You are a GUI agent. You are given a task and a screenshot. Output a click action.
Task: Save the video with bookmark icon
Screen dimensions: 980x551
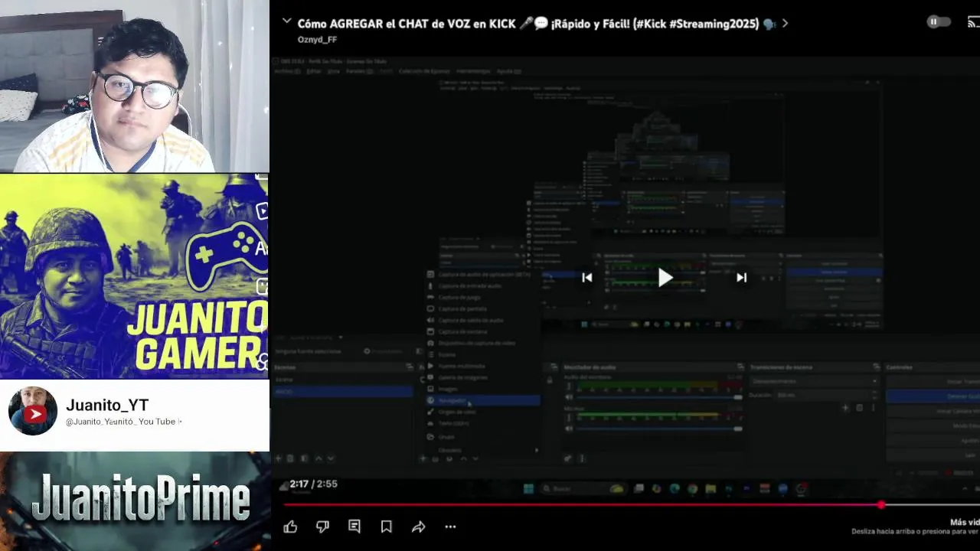(387, 527)
